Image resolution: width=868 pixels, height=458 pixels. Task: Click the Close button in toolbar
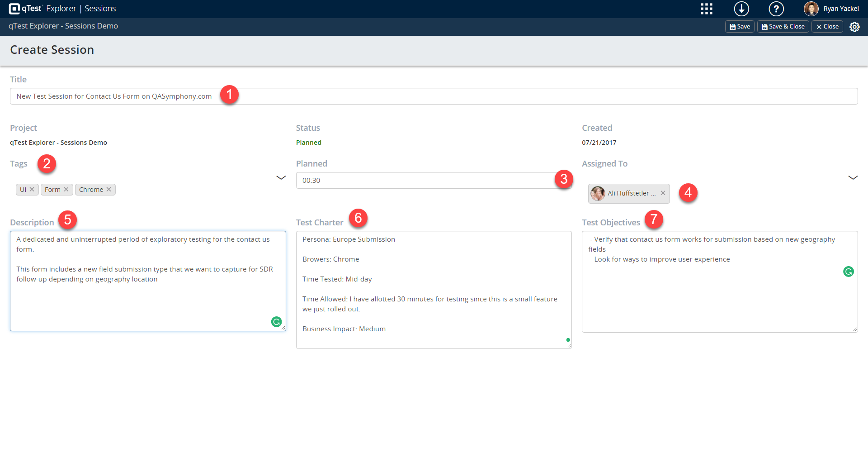click(x=827, y=27)
